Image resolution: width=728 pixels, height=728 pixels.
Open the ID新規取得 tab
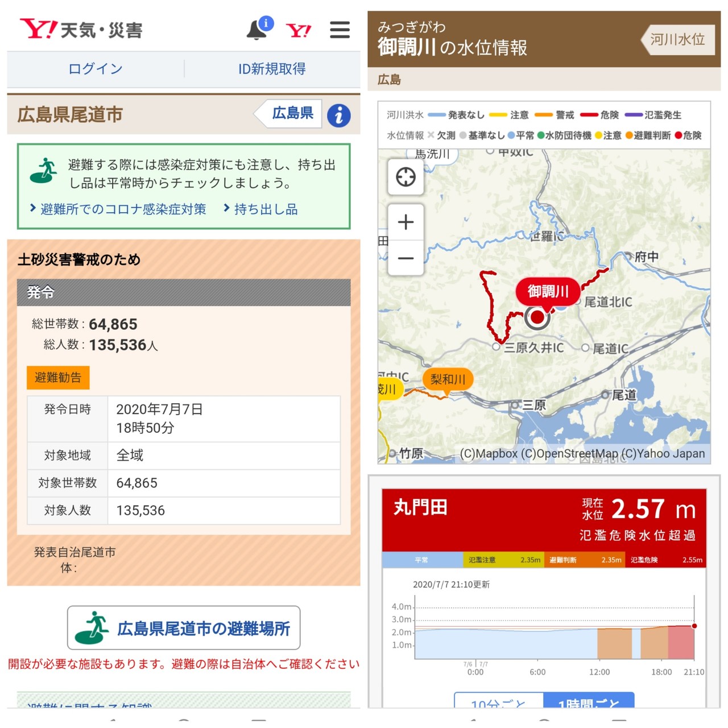pyautogui.click(x=272, y=69)
